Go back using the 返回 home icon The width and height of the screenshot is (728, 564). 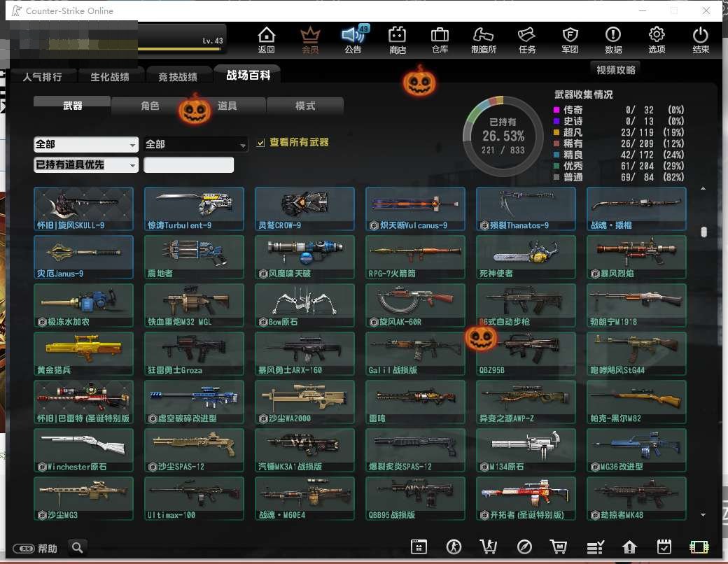[x=266, y=40]
